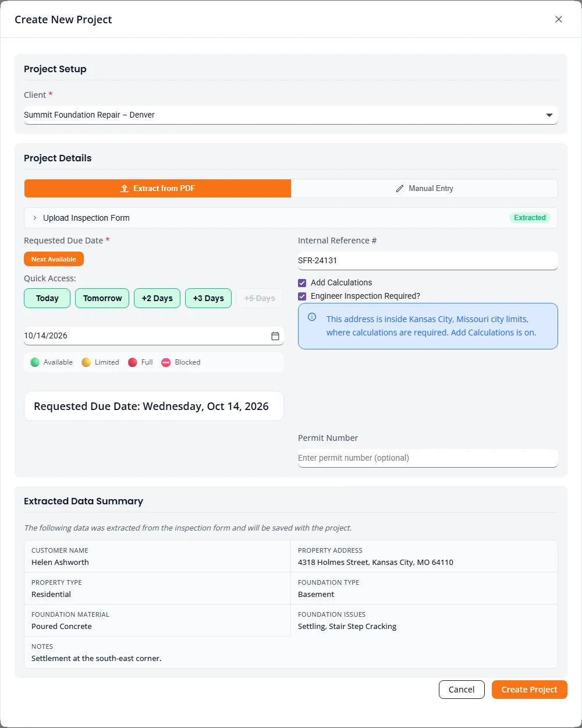Image resolution: width=582 pixels, height=728 pixels.
Task: Click customer name 'Helen Ashworth'
Action: (61, 563)
